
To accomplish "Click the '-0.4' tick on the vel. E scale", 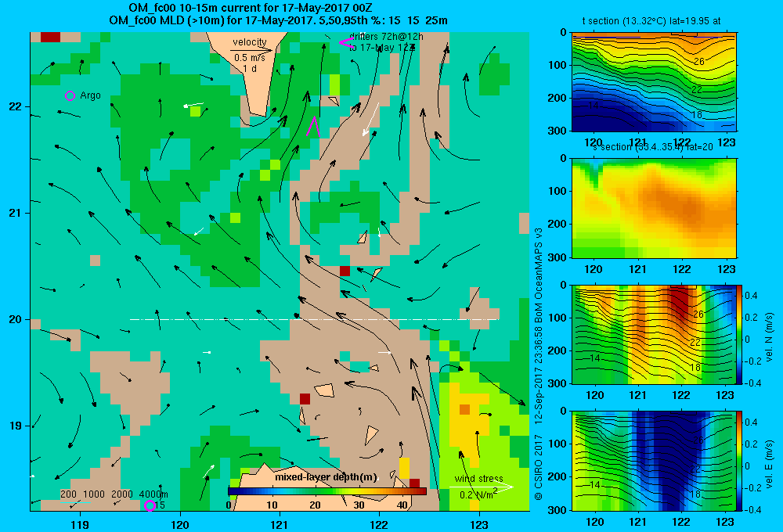I will (752, 509).
